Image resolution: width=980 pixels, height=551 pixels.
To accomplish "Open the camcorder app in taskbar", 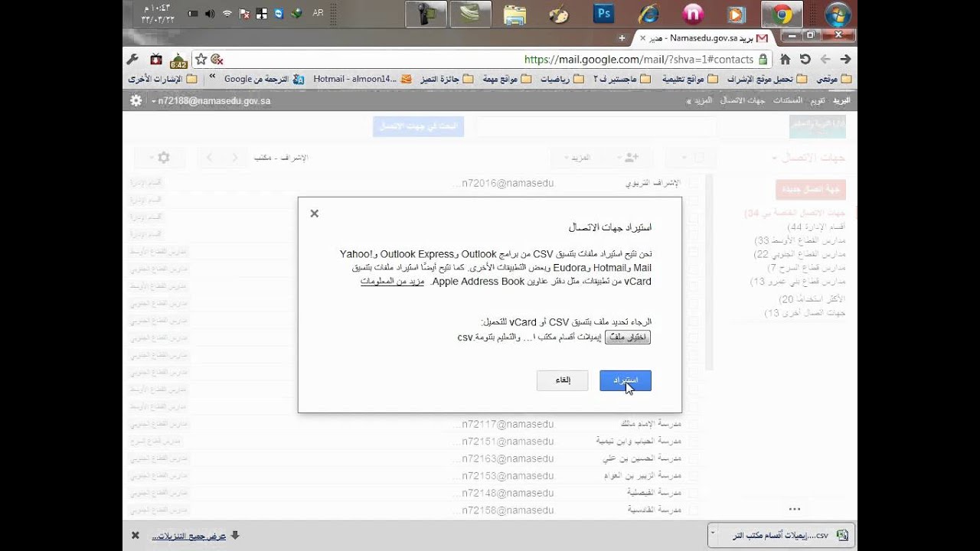I will pyautogui.click(x=426, y=14).
